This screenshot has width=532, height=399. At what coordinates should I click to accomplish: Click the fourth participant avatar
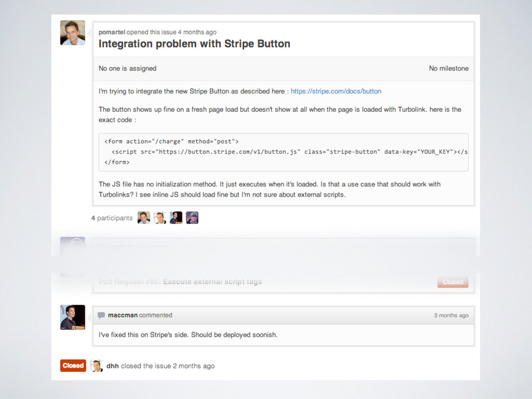tap(192, 218)
